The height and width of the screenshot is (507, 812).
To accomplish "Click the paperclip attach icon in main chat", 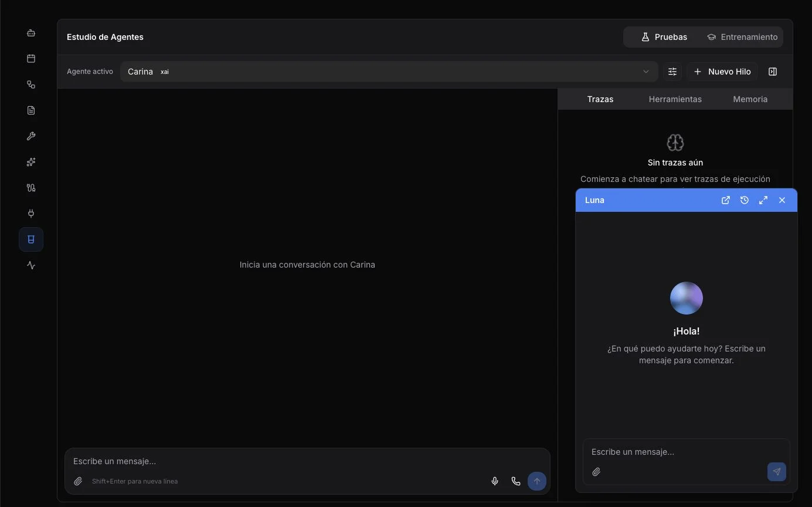I will click(78, 481).
